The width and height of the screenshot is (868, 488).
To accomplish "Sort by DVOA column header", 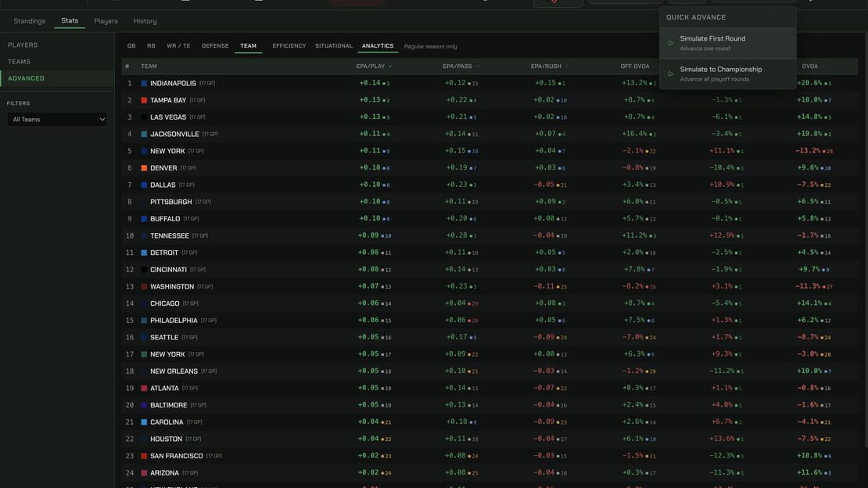I will pyautogui.click(x=813, y=66).
